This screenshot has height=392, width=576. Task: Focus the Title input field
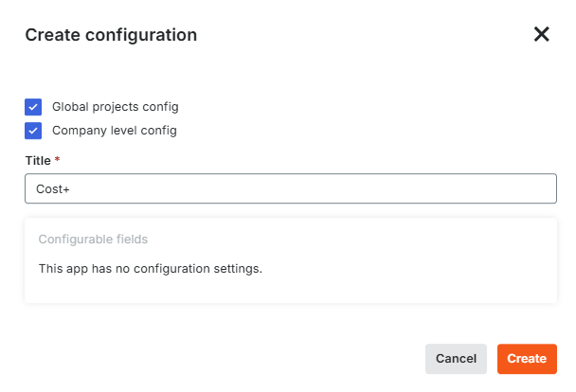point(291,188)
